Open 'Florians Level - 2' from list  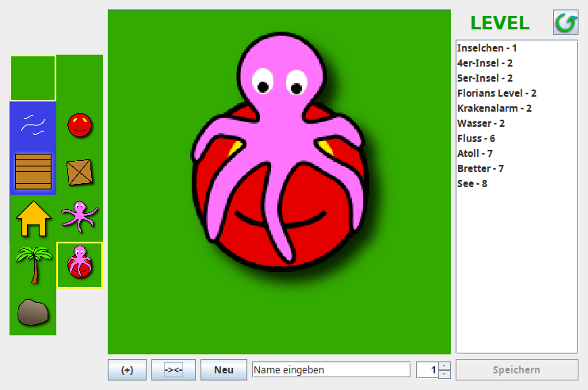[517, 93]
